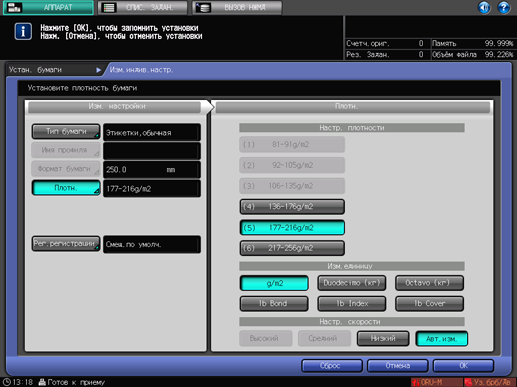Select weight (4) 136-176g/m2
Screen dimensions: 517x387
[292, 207]
